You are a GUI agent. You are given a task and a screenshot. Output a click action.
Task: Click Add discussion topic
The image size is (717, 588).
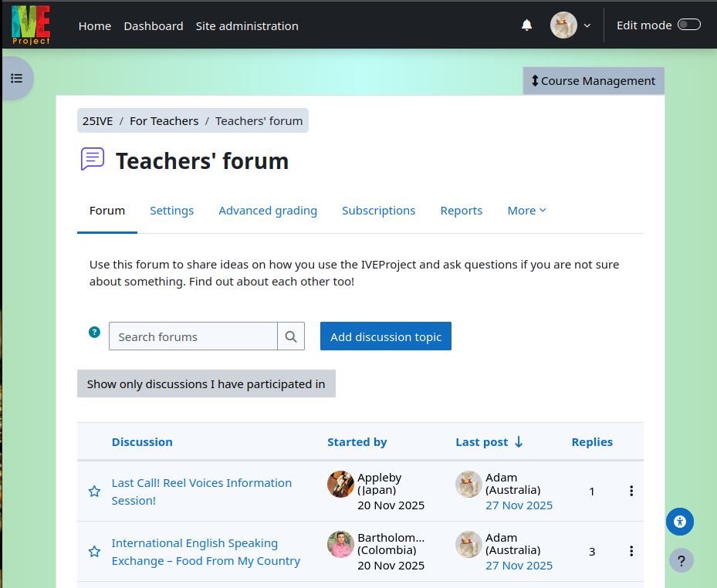(x=385, y=336)
